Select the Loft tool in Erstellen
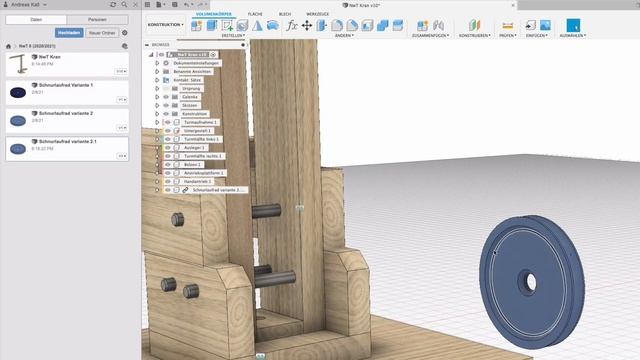 coord(257,25)
